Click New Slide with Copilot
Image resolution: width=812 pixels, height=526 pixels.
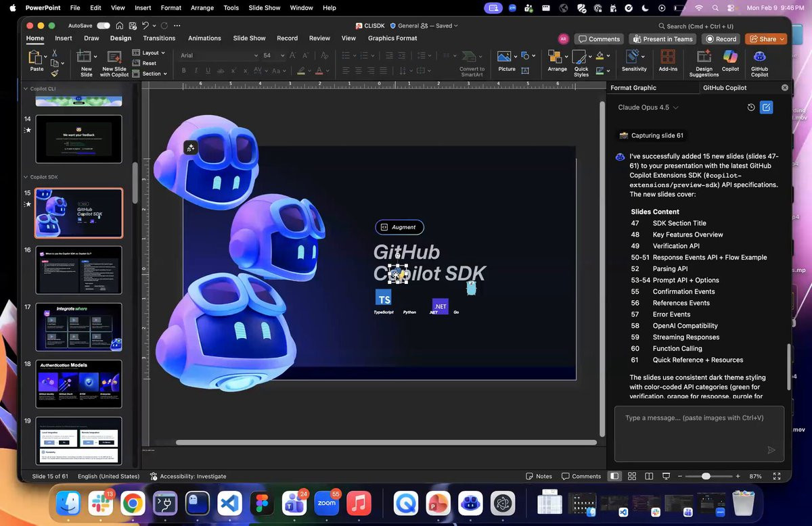114,59
